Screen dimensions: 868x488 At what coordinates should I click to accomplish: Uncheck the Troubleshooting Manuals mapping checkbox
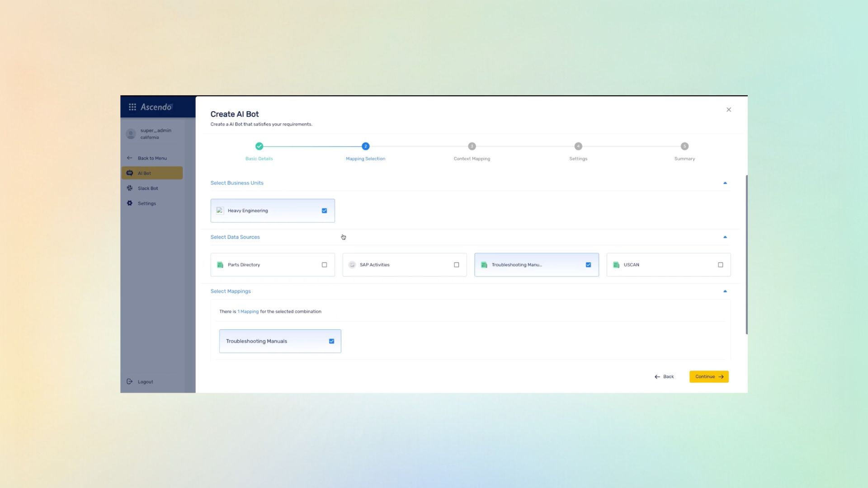331,341
